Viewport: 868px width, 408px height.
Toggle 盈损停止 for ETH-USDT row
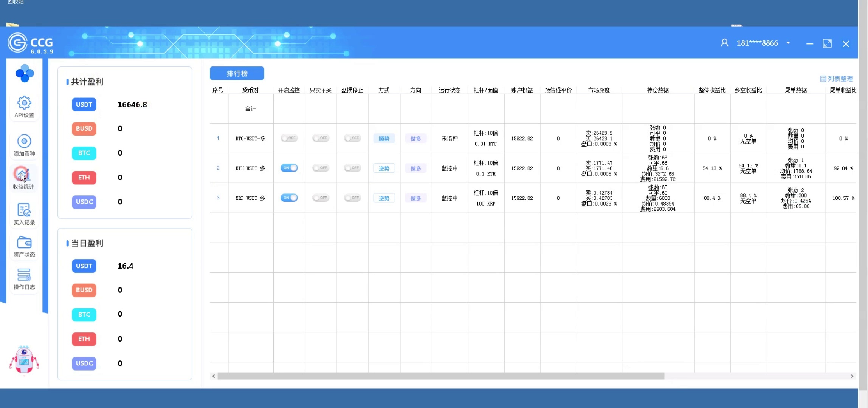point(352,168)
